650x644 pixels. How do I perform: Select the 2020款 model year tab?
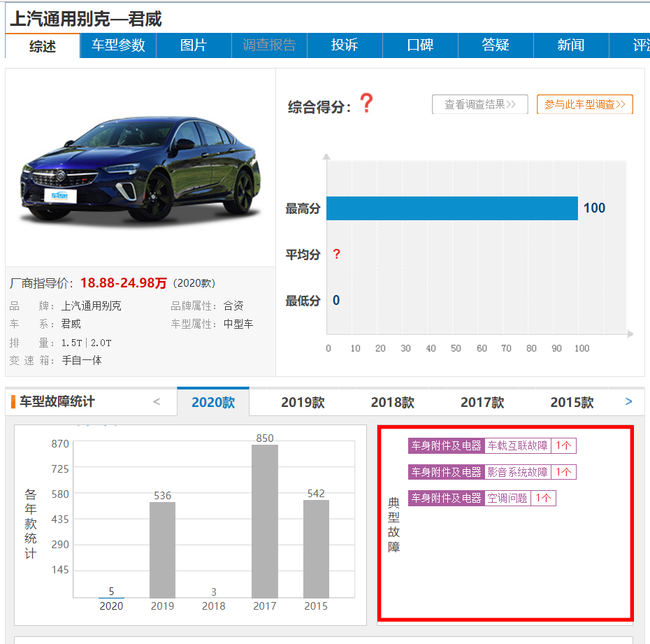(213, 402)
